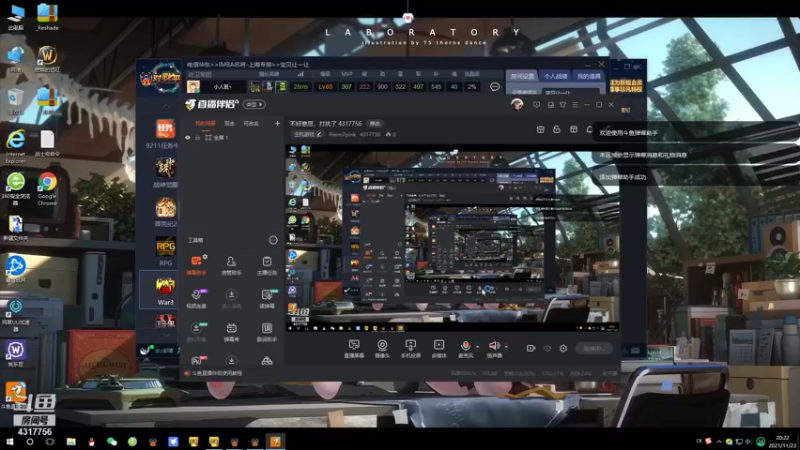The image size is (800, 450).
Task: Click the start streaming button
Action: click(x=594, y=348)
